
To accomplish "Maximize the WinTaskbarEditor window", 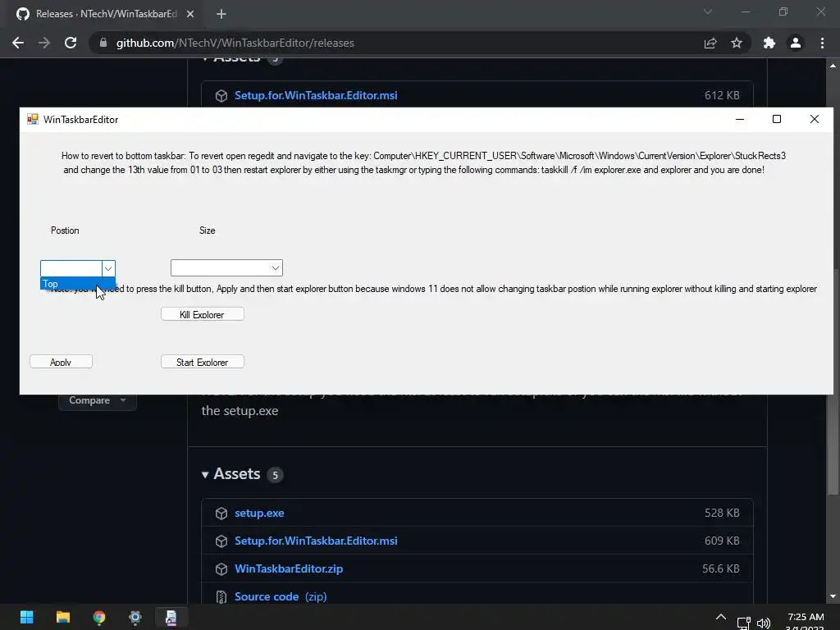I will click(777, 119).
